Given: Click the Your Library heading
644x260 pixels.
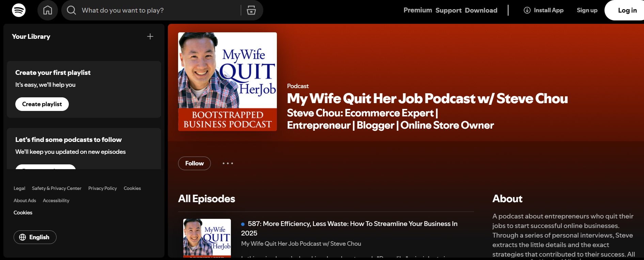Looking at the screenshot, I should coord(31,36).
